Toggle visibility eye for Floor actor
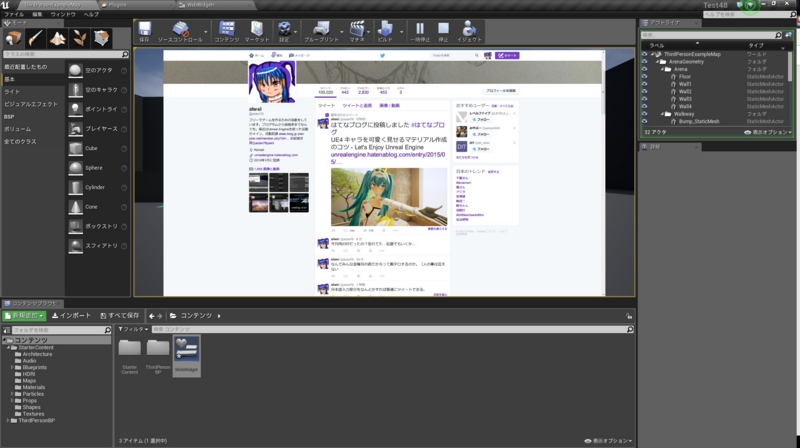The image size is (800, 448). (x=644, y=77)
